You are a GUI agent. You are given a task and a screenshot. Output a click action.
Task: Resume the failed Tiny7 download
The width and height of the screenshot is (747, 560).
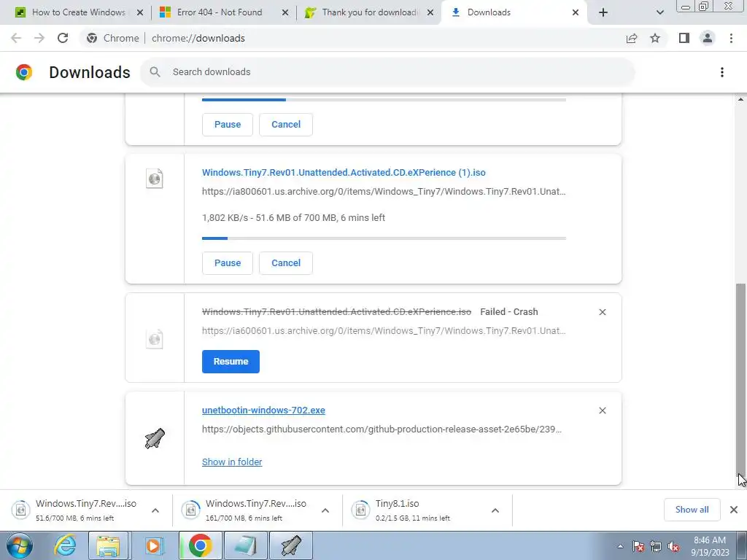coord(231,362)
